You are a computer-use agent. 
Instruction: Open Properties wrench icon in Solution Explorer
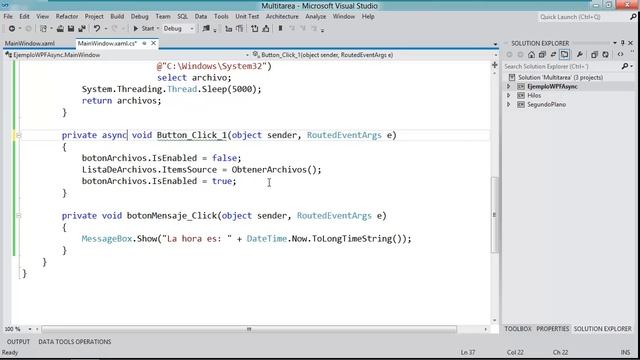click(580, 54)
